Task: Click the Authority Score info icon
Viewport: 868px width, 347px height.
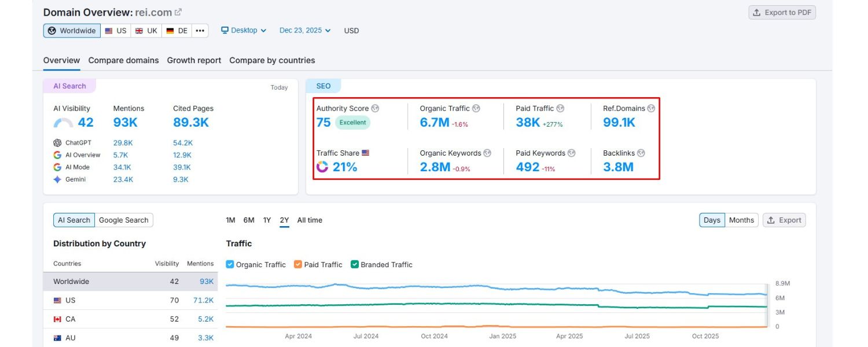Action: pos(375,108)
